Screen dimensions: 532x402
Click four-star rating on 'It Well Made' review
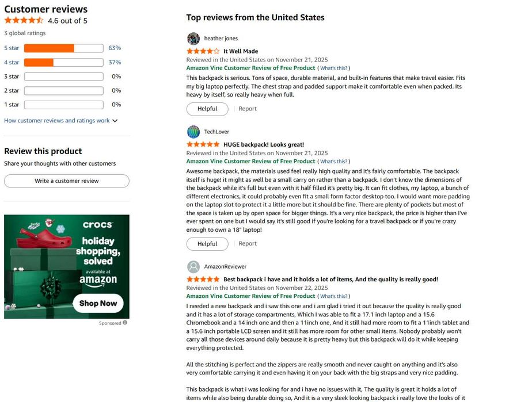[203, 51]
